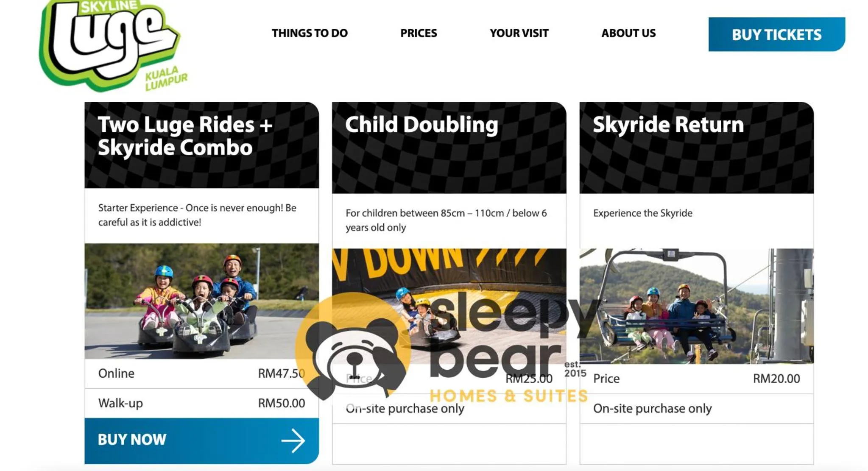The image size is (868, 471).
Task: Click the arrow icon on Buy Now
Action: click(293, 440)
